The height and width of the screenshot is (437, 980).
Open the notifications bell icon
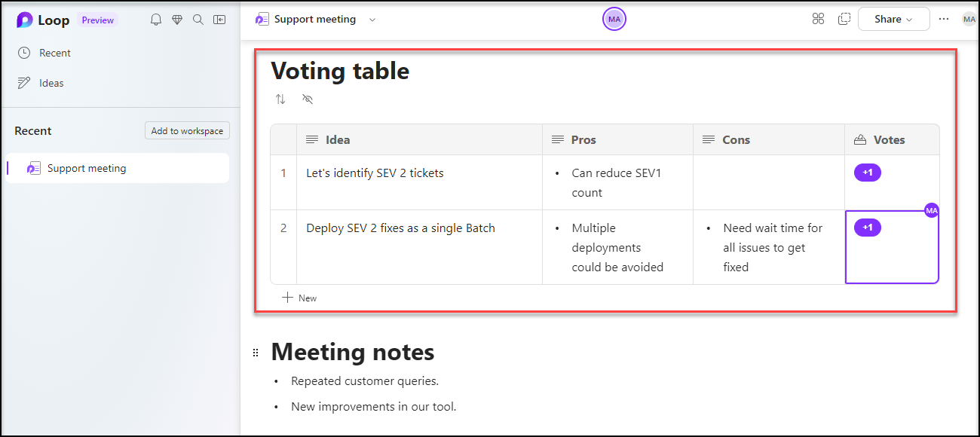156,20
